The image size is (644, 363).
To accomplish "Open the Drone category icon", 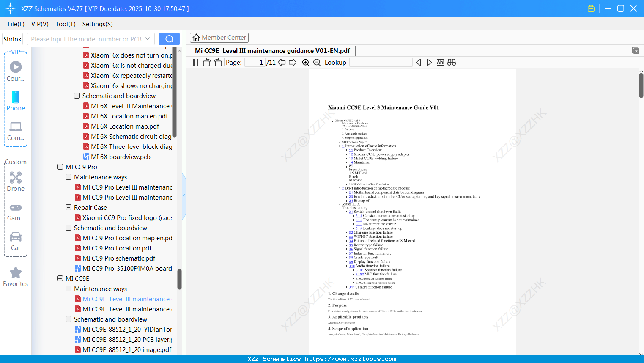I will (x=16, y=177).
